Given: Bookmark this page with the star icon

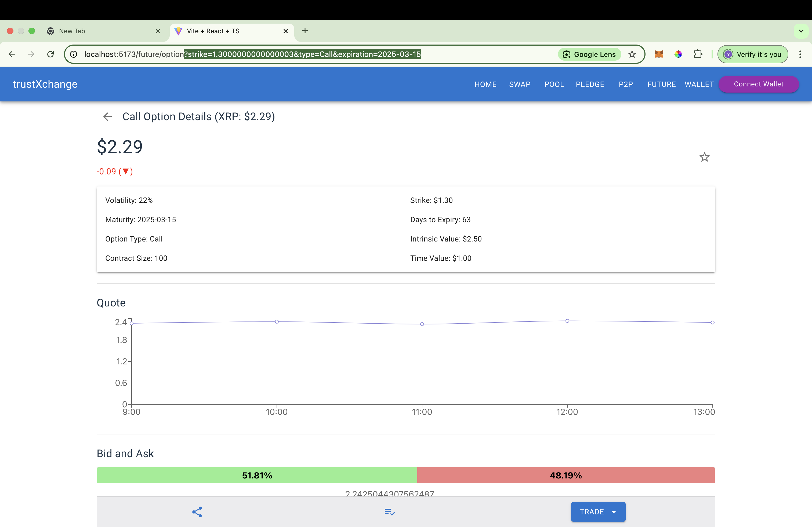Looking at the screenshot, I should tap(632, 54).
